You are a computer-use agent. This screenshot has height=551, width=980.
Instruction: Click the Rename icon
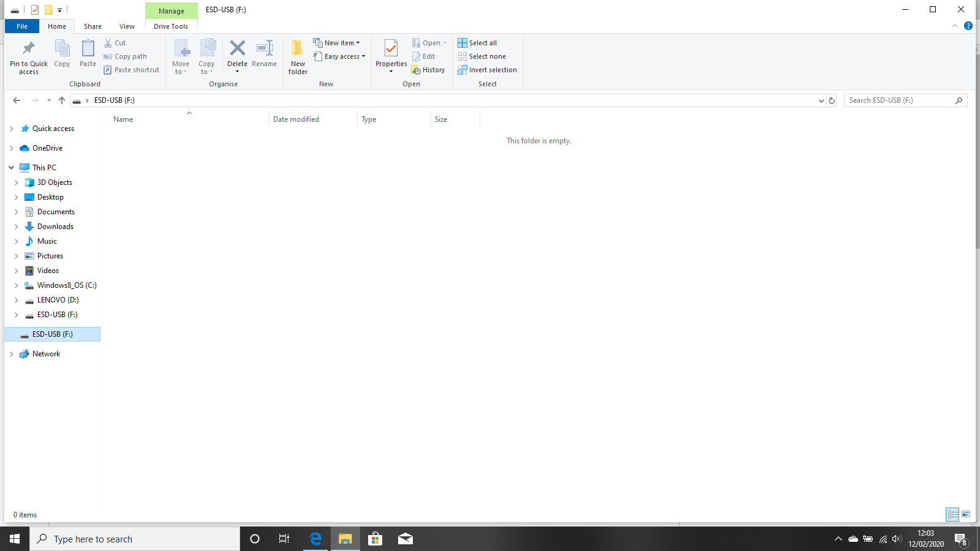click(265, 48)
